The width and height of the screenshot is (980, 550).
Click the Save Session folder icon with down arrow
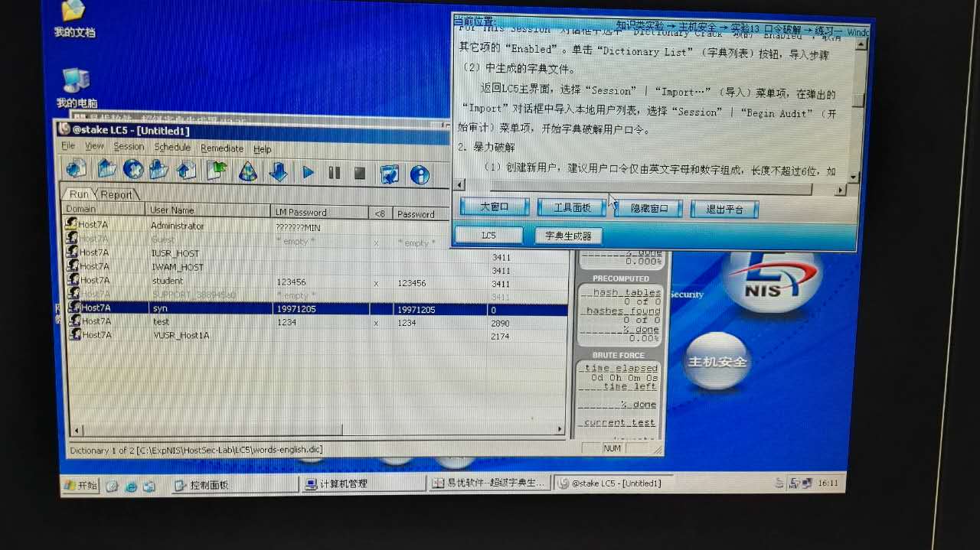159,169
